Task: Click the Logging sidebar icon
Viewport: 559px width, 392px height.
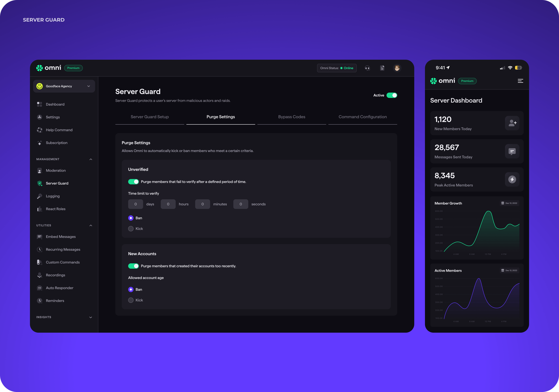Action: tap(40, 196)
